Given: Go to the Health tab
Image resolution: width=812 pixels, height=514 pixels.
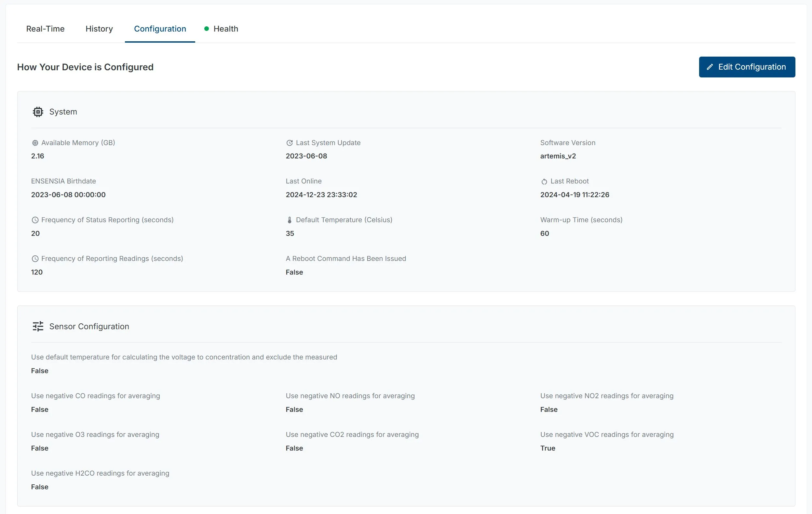Looking at the screenshot, I should tap(225, 29).
